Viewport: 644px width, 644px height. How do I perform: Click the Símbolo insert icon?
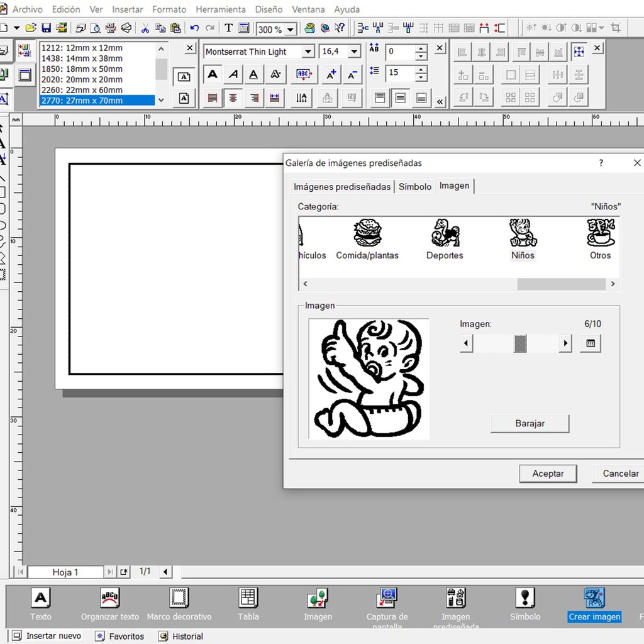(525, 599)
